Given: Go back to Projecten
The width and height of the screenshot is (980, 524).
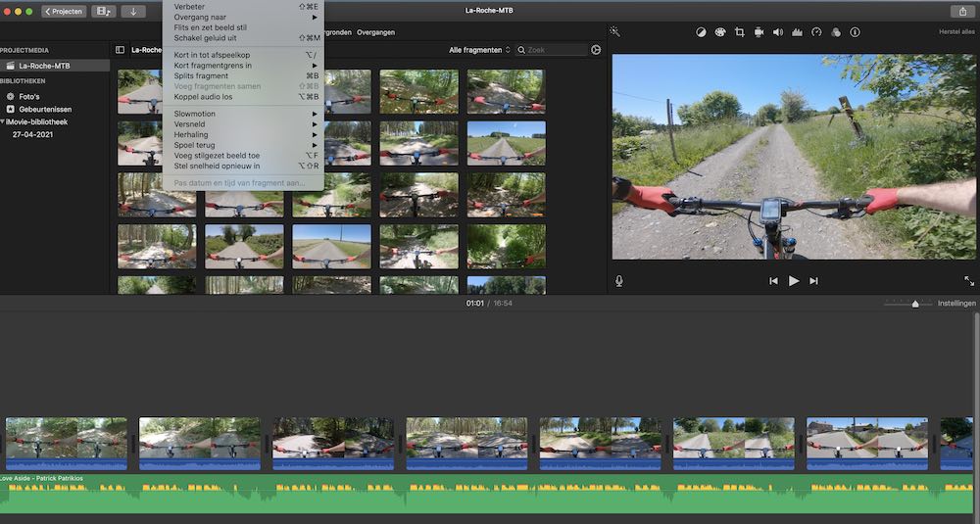Looking at the screenshot, I should tap(64, 11).
